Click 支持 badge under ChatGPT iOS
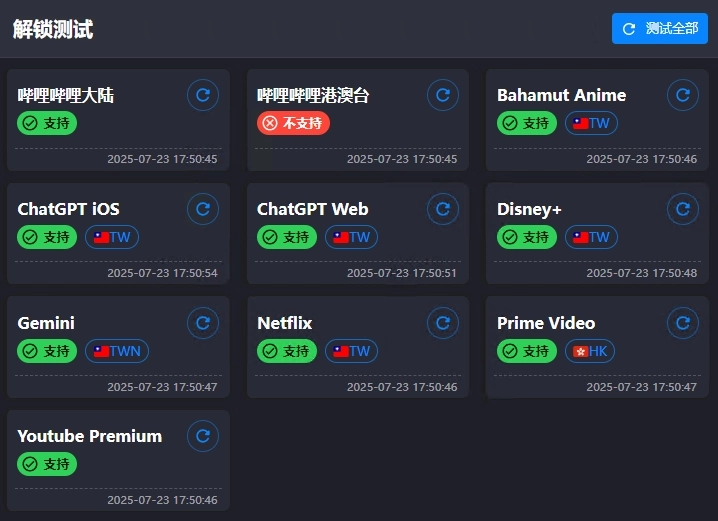The image size is (718, 521). point(47,237)
